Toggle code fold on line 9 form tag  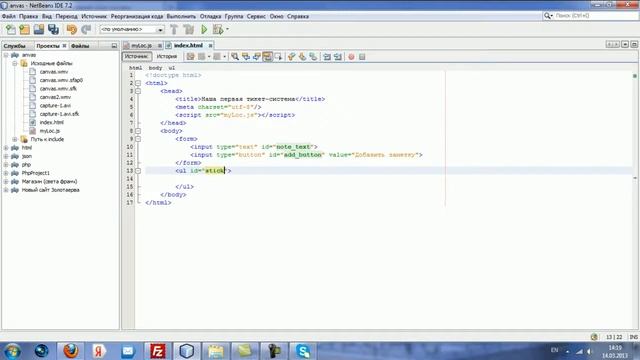(x=138, y=139)
